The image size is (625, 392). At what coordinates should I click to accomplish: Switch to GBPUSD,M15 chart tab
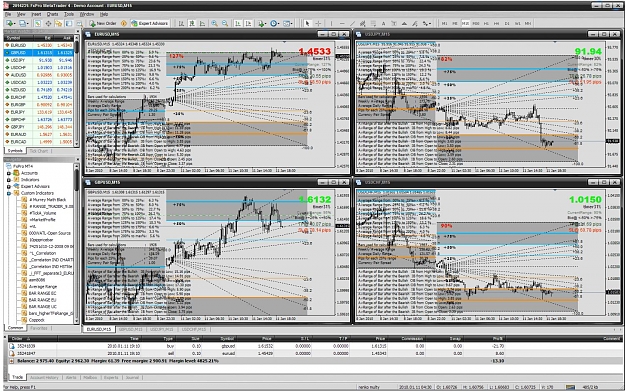[x=131, y=329]
